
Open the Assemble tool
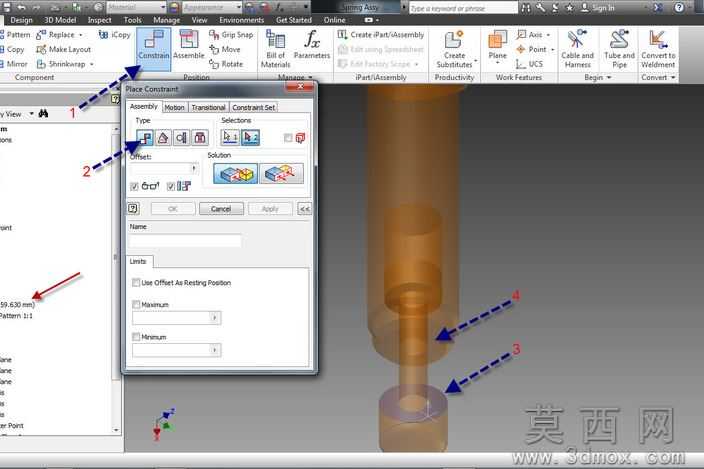[x=189, y=45]
